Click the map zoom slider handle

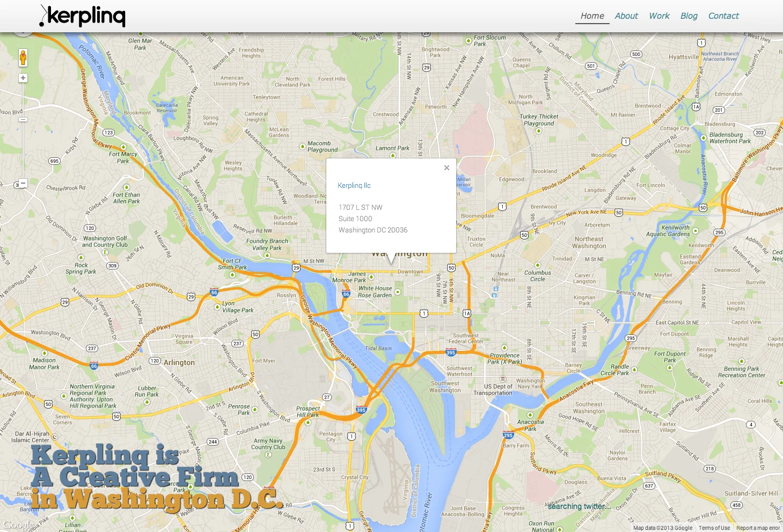pyautogui.click(x=23, y=119)
